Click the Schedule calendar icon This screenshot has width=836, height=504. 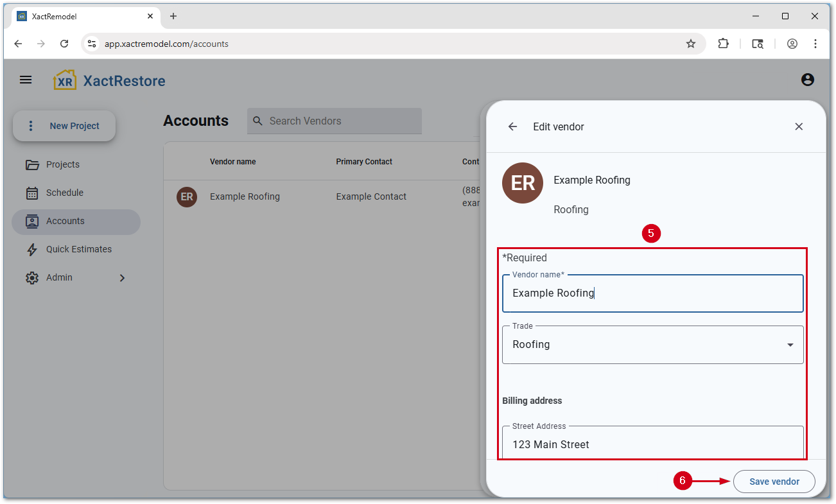click(32, 193)
